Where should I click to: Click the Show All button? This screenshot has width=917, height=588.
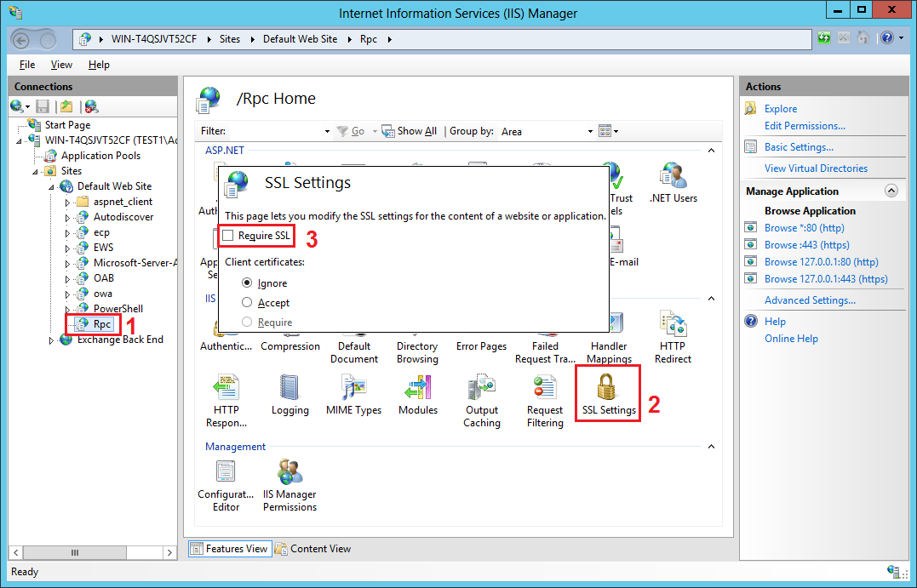410,131
